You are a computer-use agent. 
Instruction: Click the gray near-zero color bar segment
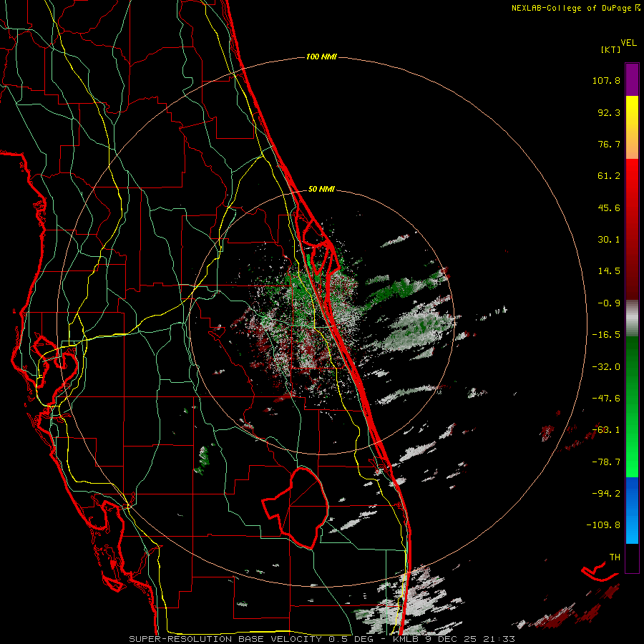click(x=632, y=318)
